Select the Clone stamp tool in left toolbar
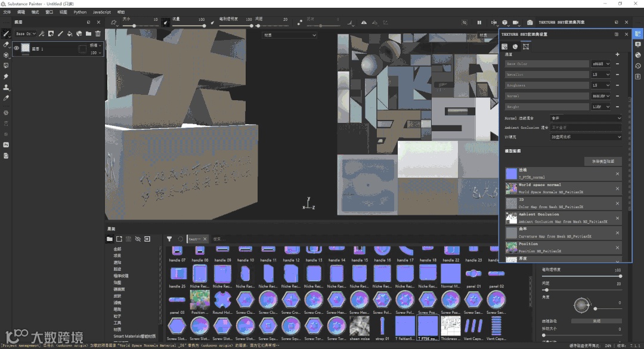This screenshot has width=644, height=349. (6, 87)
